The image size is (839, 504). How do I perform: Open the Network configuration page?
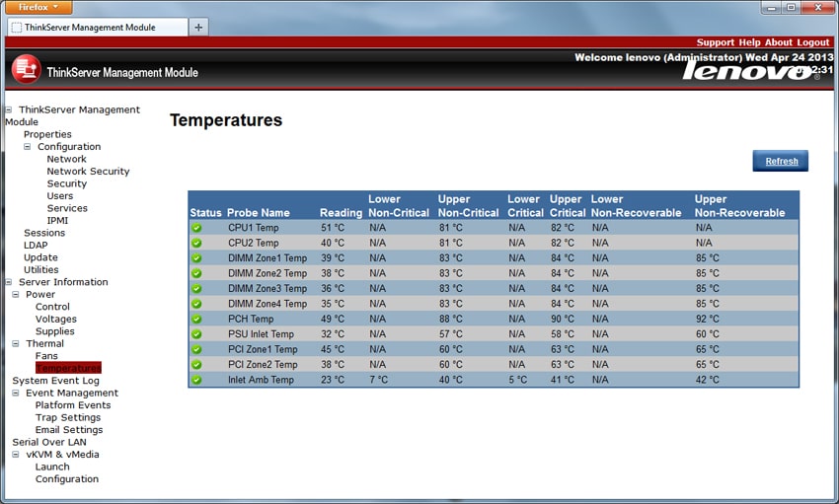click(x=66, y=159)
